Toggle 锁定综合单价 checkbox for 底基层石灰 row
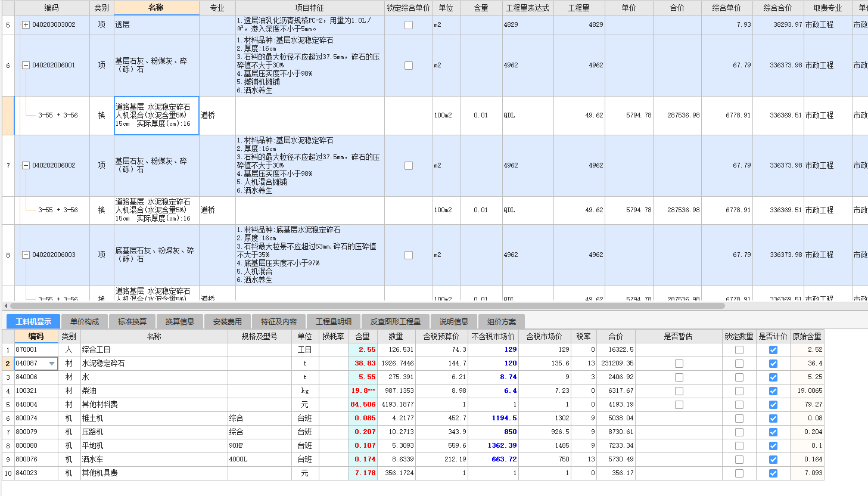 (409, 255)
